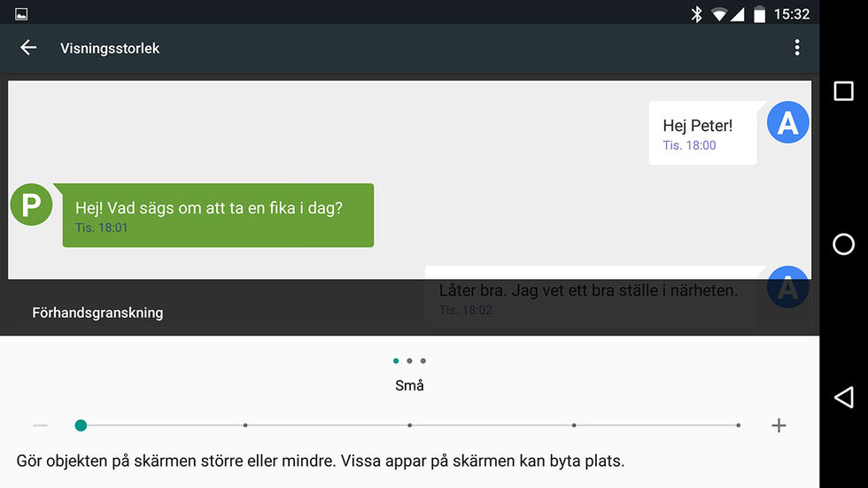Set slider to the second size tick
The width and height of the screenshot is (868, 488).
tap(245, 426)
